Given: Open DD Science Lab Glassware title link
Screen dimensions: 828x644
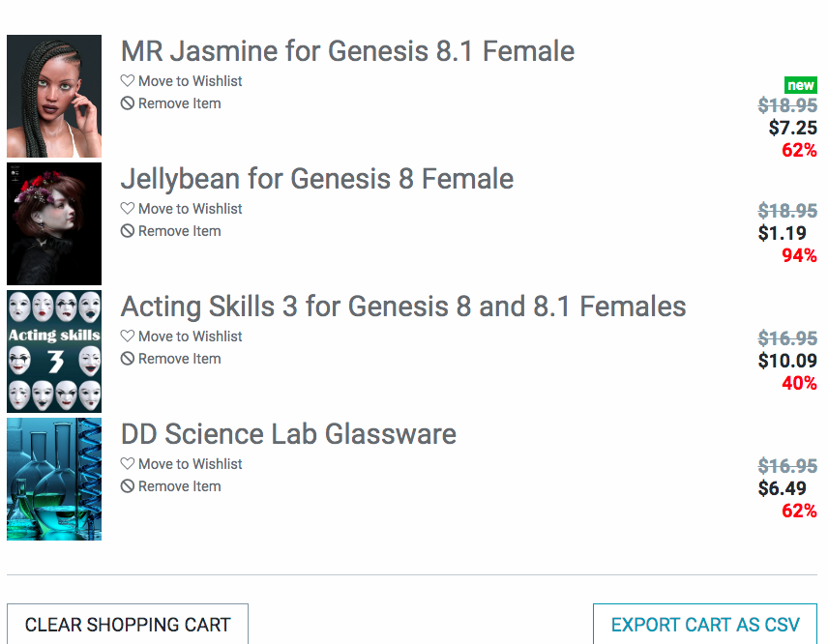Looking at the screenshot, I should coord(288,434).
